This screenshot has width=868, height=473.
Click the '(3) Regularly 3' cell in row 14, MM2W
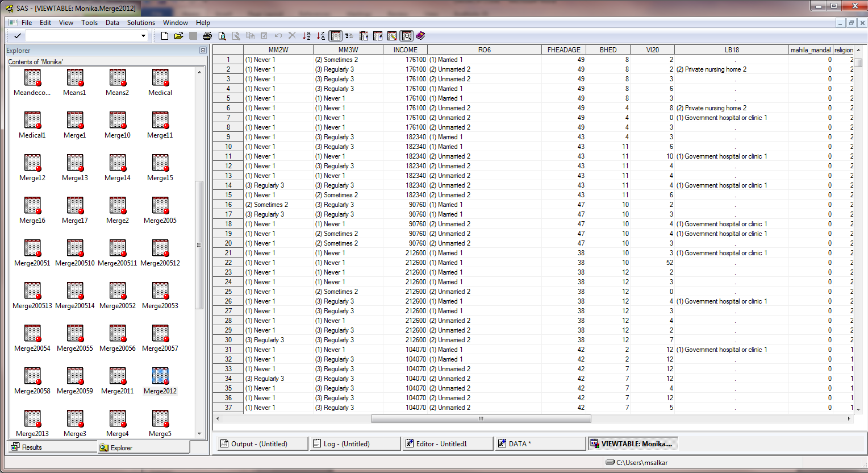point(278,185)
